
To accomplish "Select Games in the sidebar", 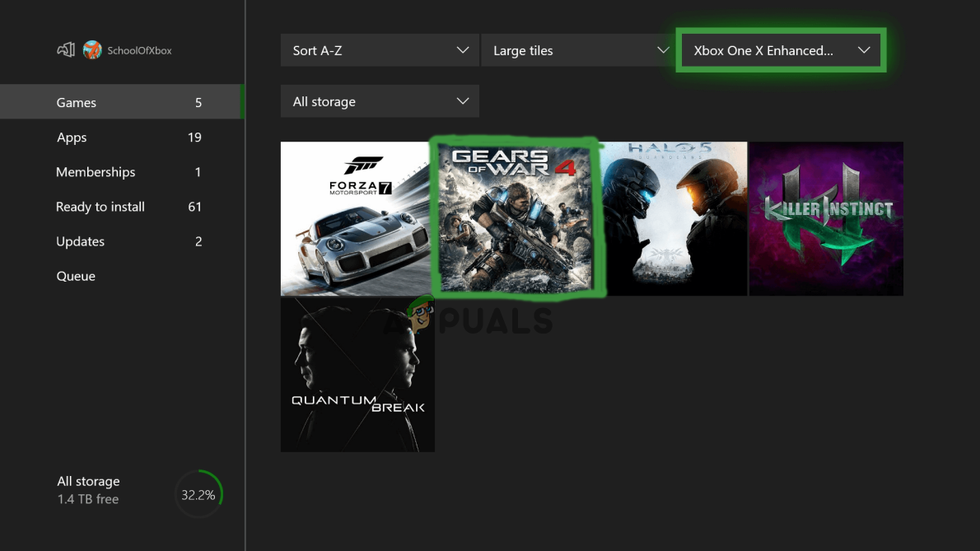I will click(122, 102).
